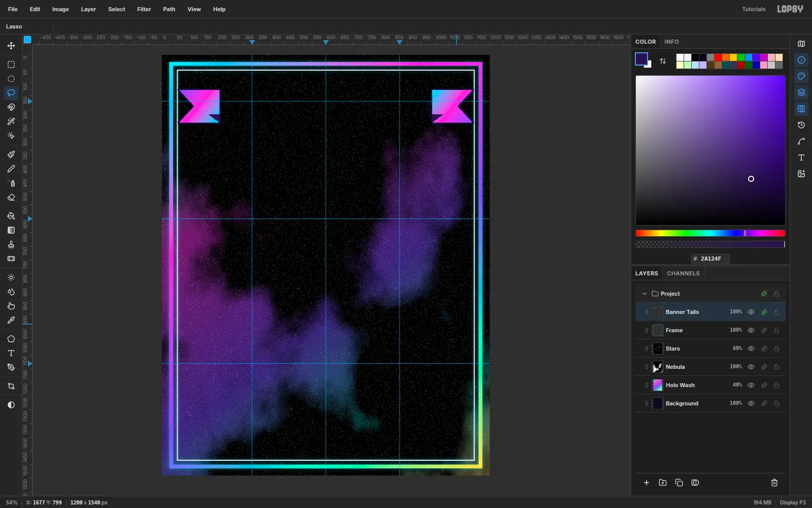Viewport: 812px width, 508px height.
Task: Select the Magnetic Lasso tool
Action: (11, 107)
